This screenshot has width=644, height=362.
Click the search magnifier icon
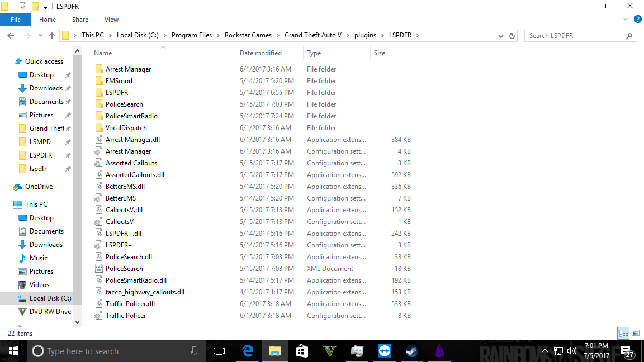(x=629, y=36)
